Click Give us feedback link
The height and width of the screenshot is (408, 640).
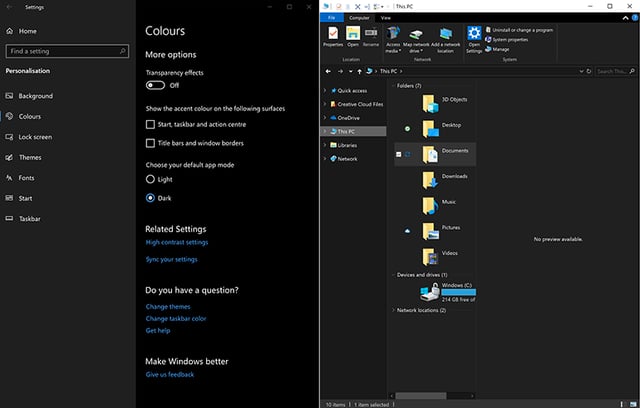pos(170,375)
